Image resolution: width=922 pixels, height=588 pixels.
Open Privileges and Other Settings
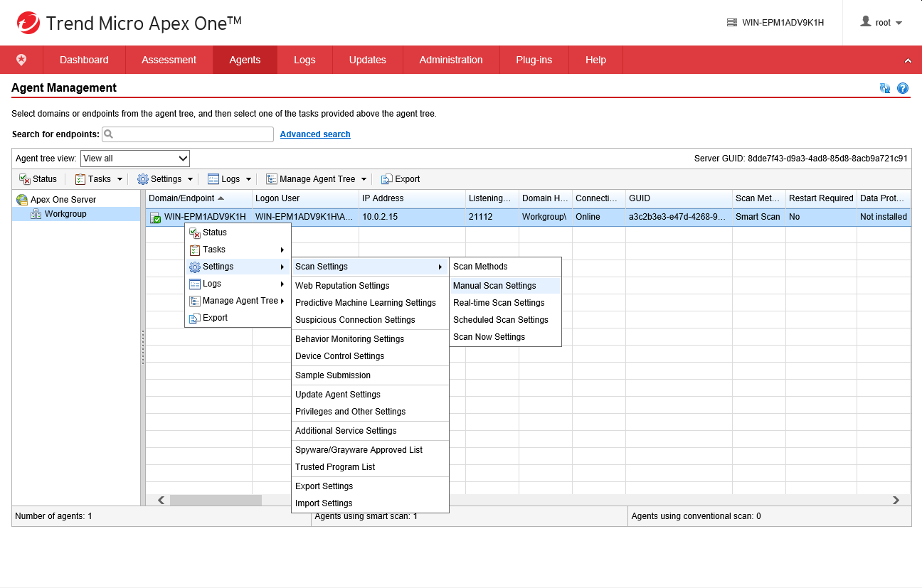tap(370, 412)
